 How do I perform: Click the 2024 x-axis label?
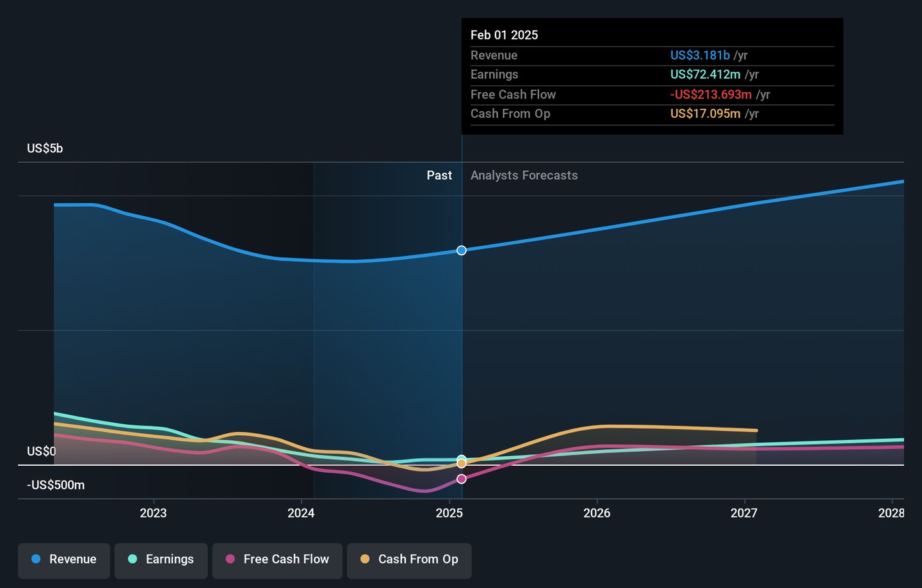[301, 513]
